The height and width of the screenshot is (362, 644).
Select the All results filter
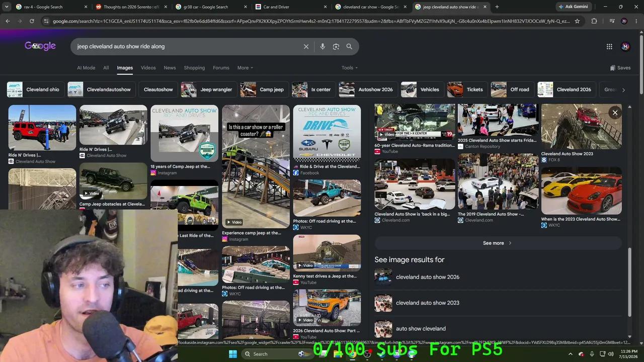(106, 68)
